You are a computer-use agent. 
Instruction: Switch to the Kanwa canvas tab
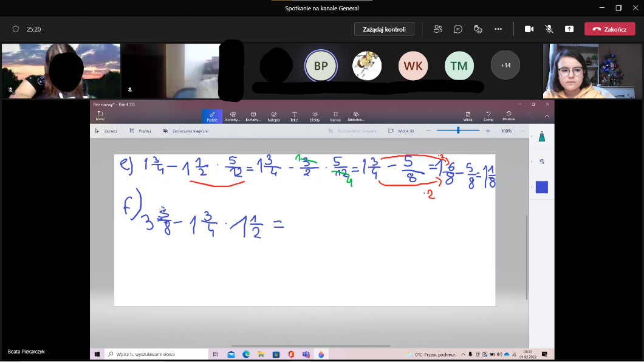click(335, 115)
